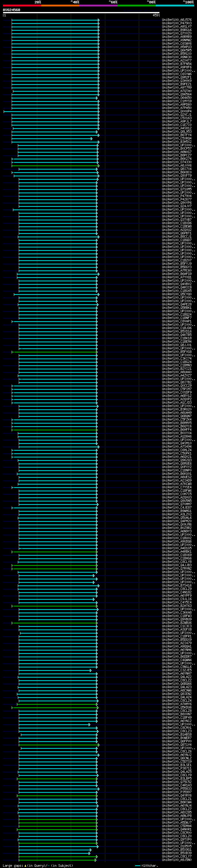Open hit UniRef100_A8J576
The width and height of the screenshot is (197, 868).
pyautogui.click(x=177, y=20)
